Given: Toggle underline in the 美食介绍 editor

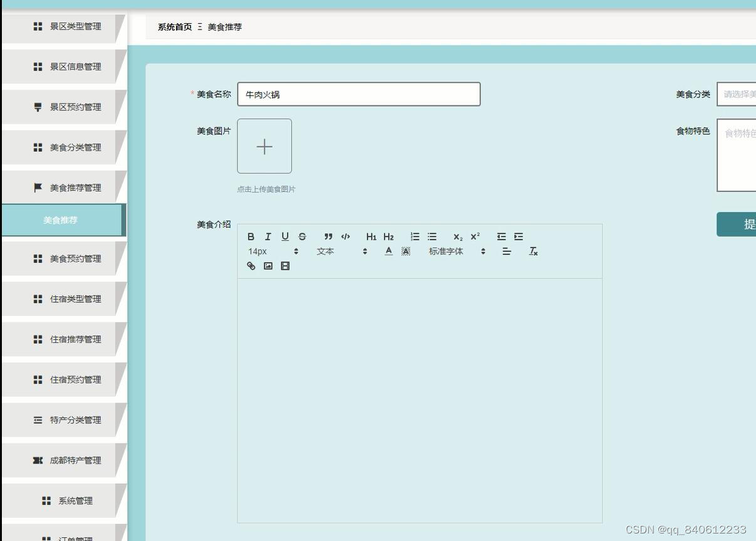Looking at the screenshot, I should click(x=285, y=236).
